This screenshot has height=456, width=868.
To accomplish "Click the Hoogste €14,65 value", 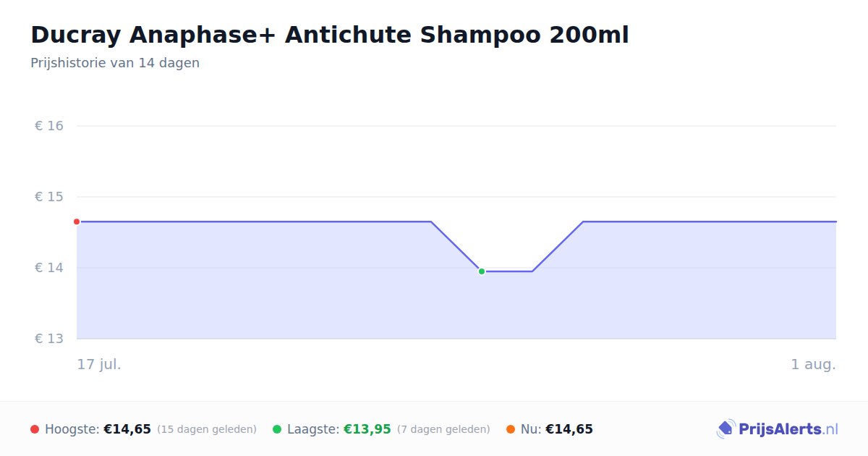I will pos(127,429).
